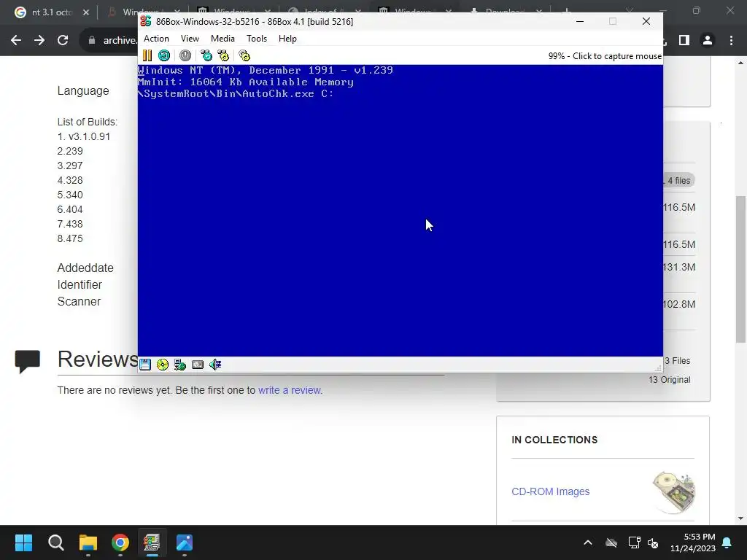Click the '13 Original' files link
This screenshot has width=747, height=560.
[670, 379]
